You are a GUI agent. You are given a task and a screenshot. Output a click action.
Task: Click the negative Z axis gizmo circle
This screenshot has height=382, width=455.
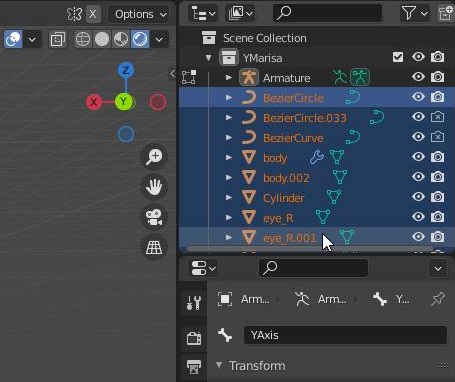coord(126,134)
